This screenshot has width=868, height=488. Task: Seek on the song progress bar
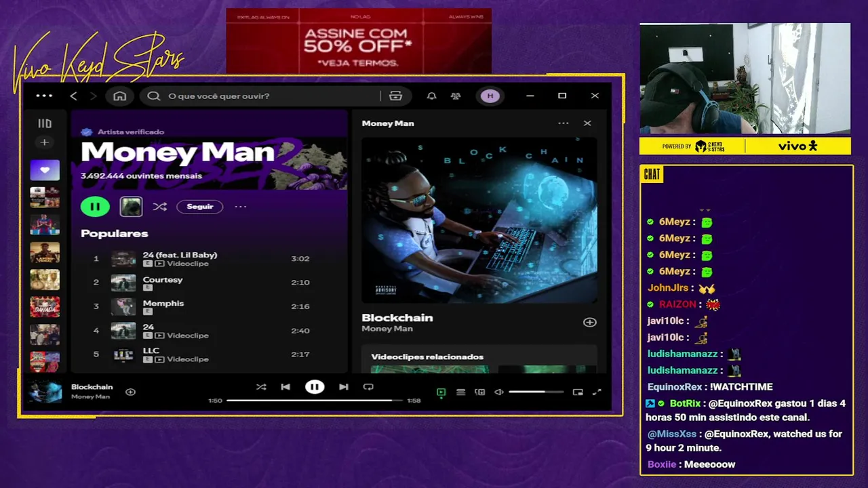pyautogui.click(x=313, y=401)
